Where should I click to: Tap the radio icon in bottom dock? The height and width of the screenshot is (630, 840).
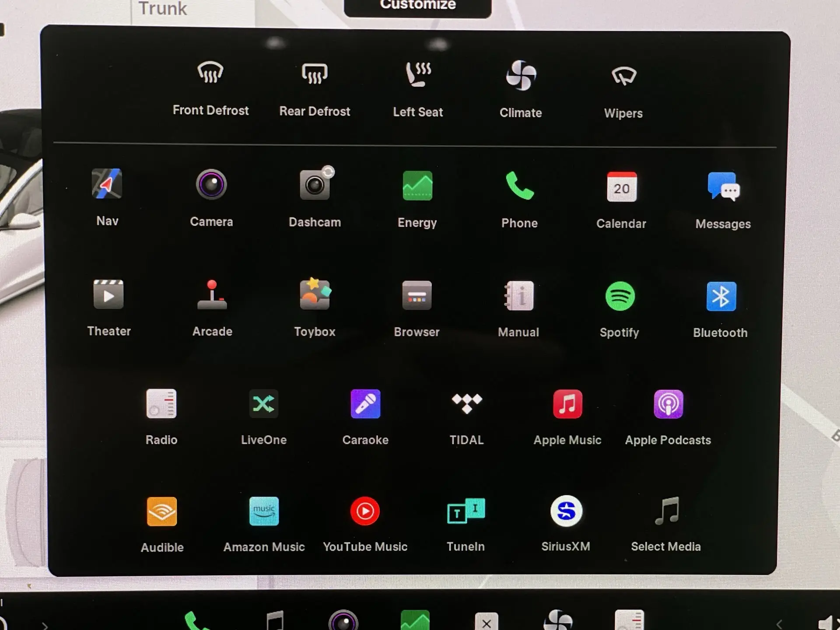[630, 620]
